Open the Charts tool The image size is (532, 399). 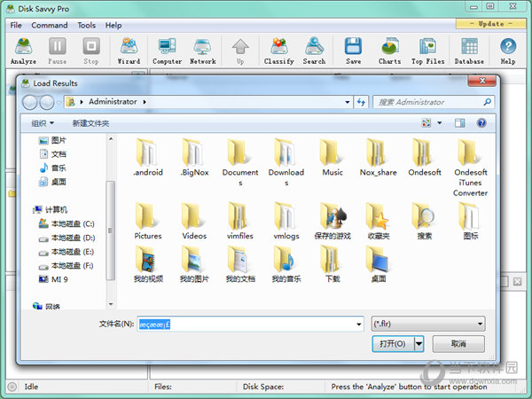coord(390,51)
